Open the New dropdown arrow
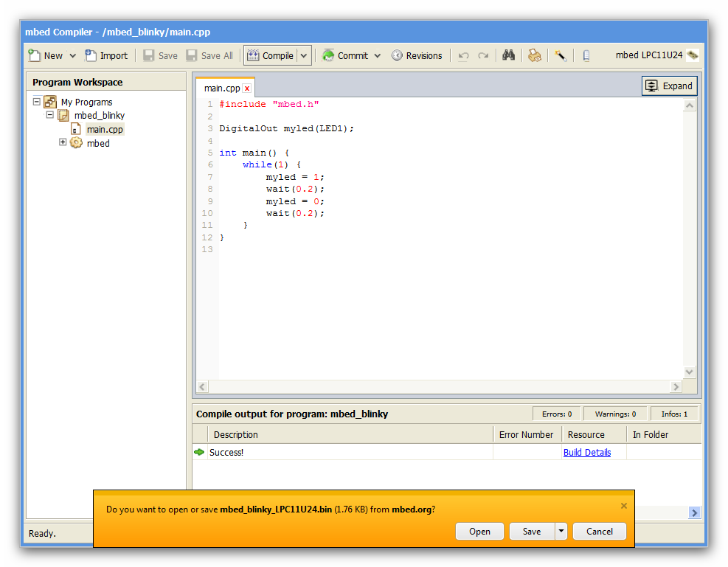728x567 pixels. point(72,55)
